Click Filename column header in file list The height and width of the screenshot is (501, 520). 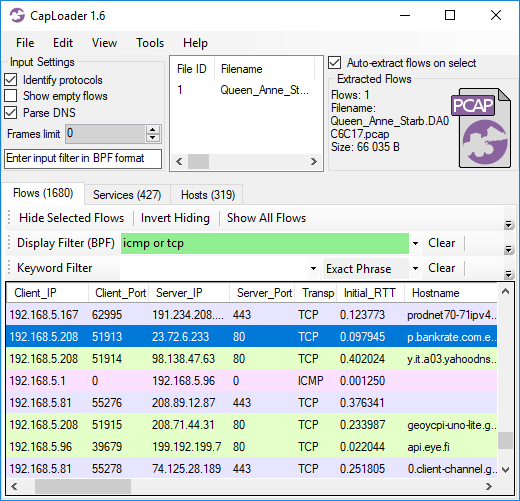pyautogui.click(x=264, y=69)
